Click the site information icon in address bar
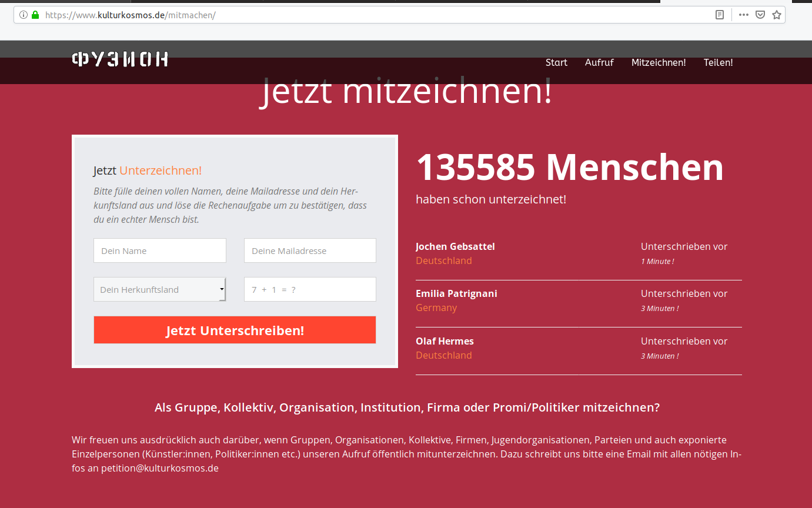 24,15
